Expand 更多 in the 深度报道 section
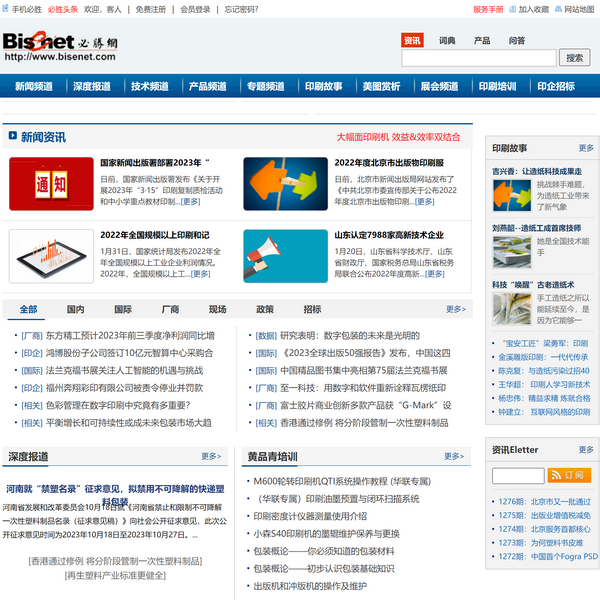600x600 pixels. pos(210,456)
